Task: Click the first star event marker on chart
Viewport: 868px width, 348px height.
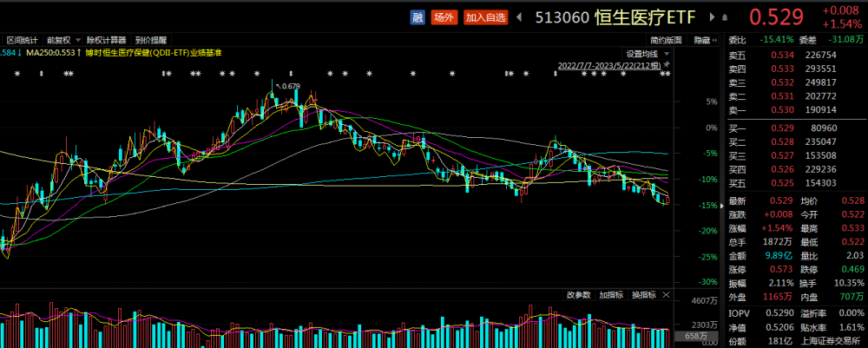Action: coord(17,74)
